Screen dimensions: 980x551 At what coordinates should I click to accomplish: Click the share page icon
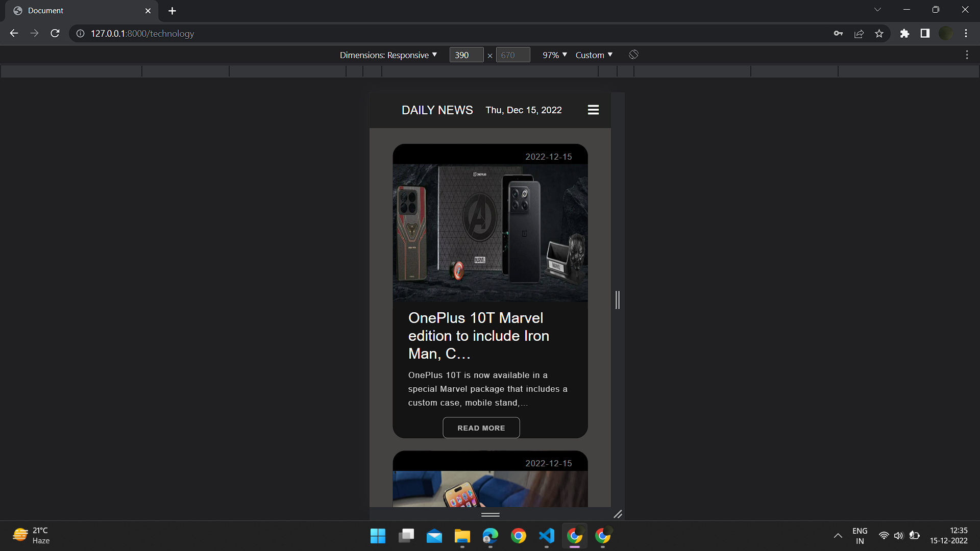tap(859, 33)
